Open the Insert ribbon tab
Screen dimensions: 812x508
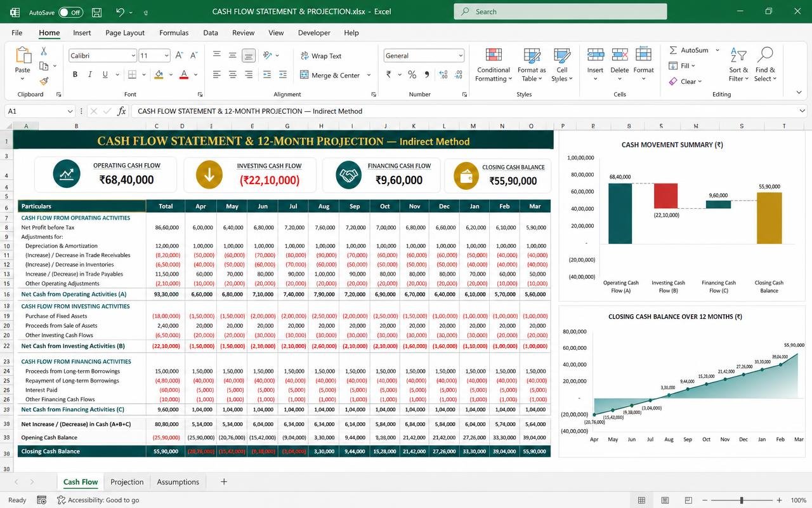point(82,32)
